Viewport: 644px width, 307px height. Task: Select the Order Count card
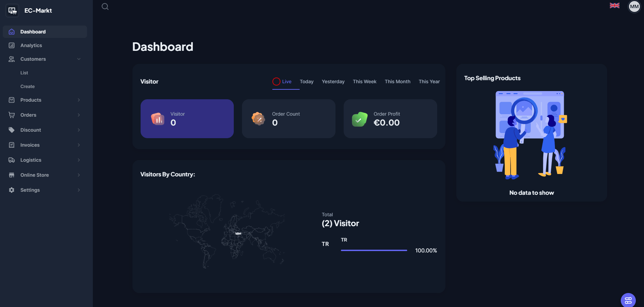[288, 119]
